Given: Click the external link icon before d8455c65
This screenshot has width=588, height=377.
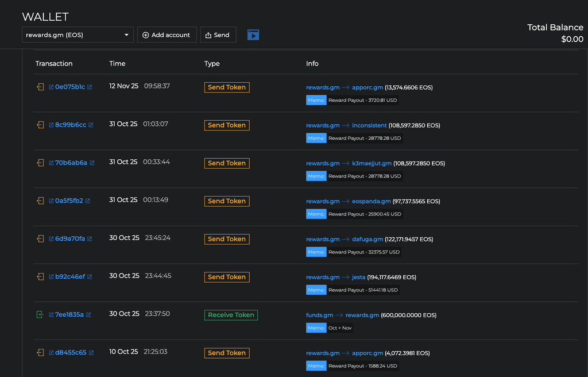Looking at the screenshot, I should (x=51, y=352).
